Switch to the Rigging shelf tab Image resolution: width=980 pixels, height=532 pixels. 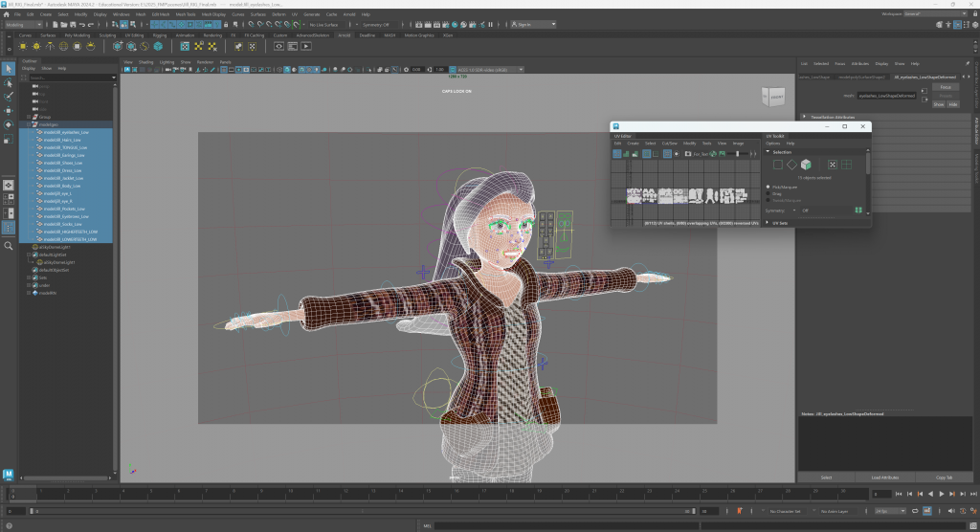(160, 35)
